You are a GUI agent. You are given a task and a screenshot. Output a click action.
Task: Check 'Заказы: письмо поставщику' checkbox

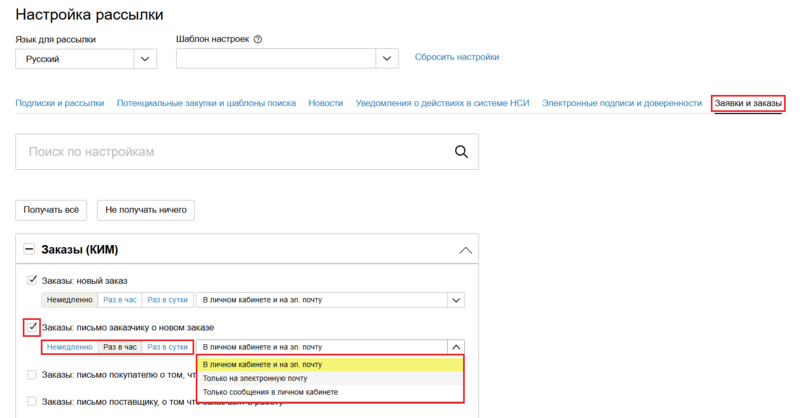pos(32,401)
